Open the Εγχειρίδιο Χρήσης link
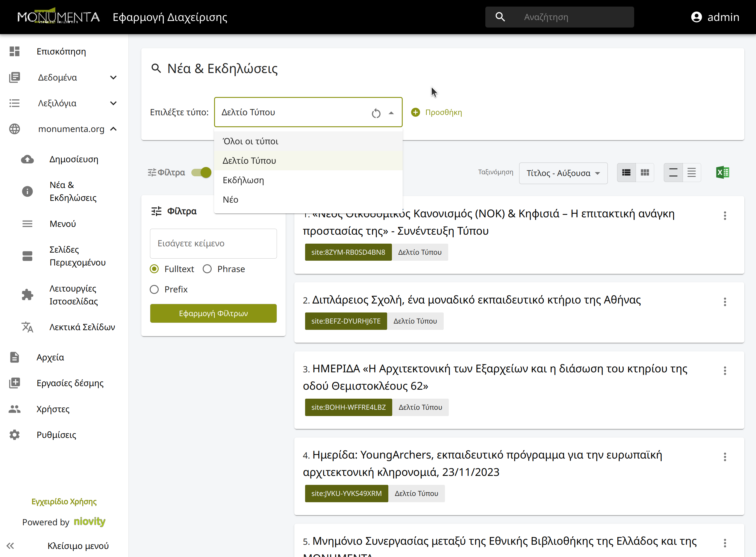Screen dimensions: 756x557 tap(64, 501)
